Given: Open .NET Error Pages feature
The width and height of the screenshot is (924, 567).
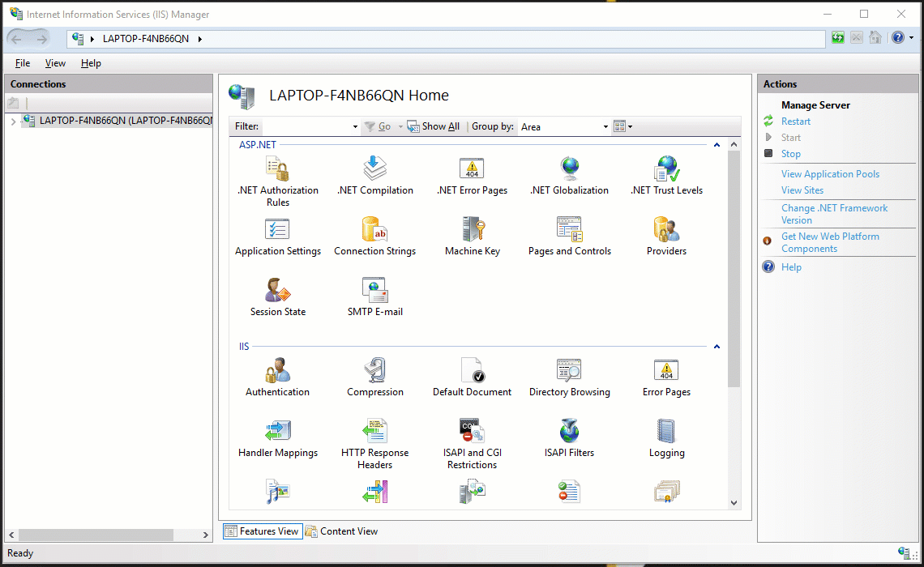Looking at the screenshot, I should [472, 176].
